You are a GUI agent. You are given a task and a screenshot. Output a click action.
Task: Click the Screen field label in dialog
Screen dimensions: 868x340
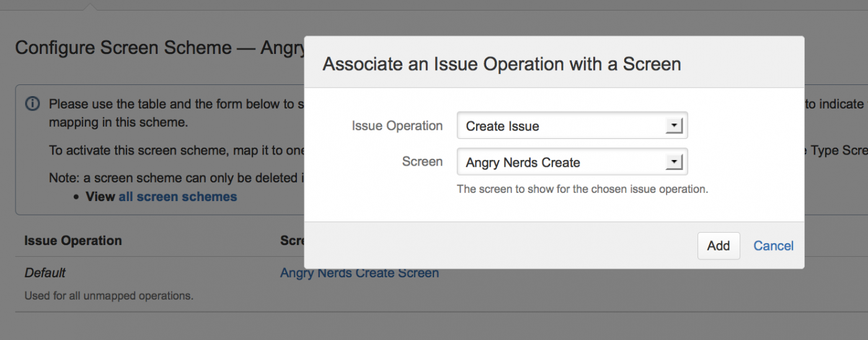tap(422, 162)
